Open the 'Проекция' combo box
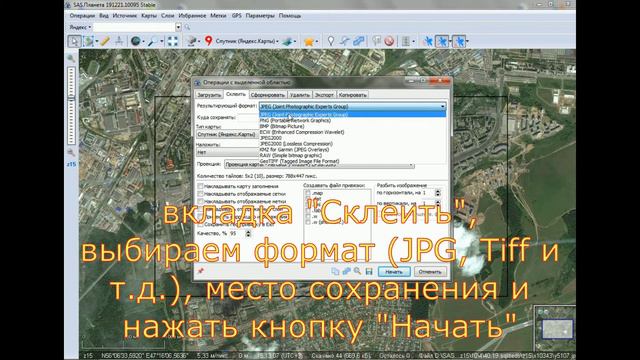640x360 pixels. 319,164
